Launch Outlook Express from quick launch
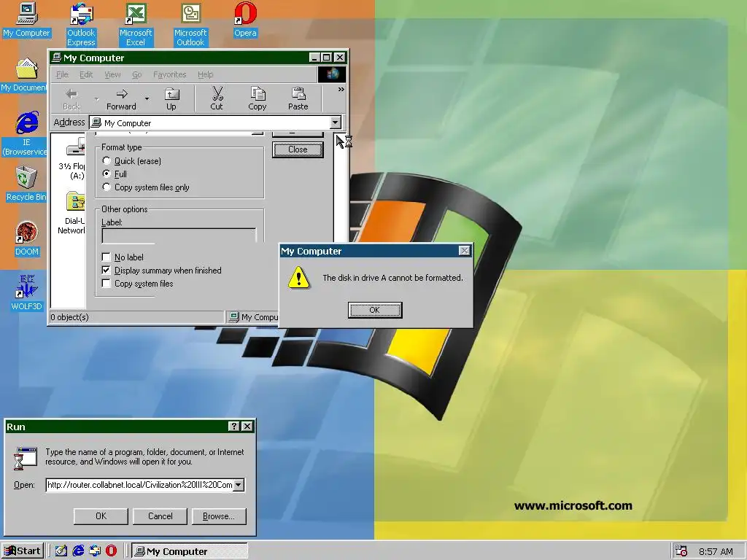Screen dimensions: 747x560 [x=95, y=551]
